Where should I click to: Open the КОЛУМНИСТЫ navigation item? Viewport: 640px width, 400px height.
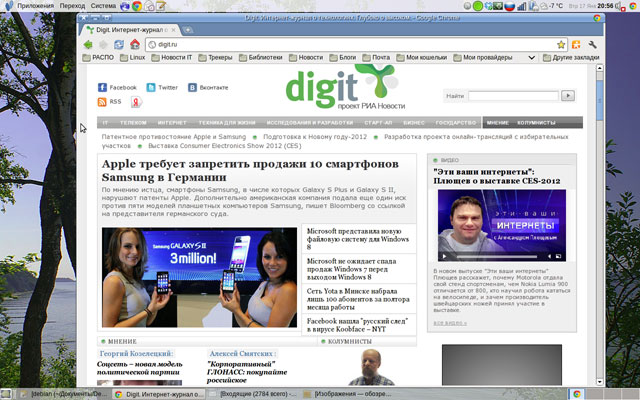click(536, 122)
